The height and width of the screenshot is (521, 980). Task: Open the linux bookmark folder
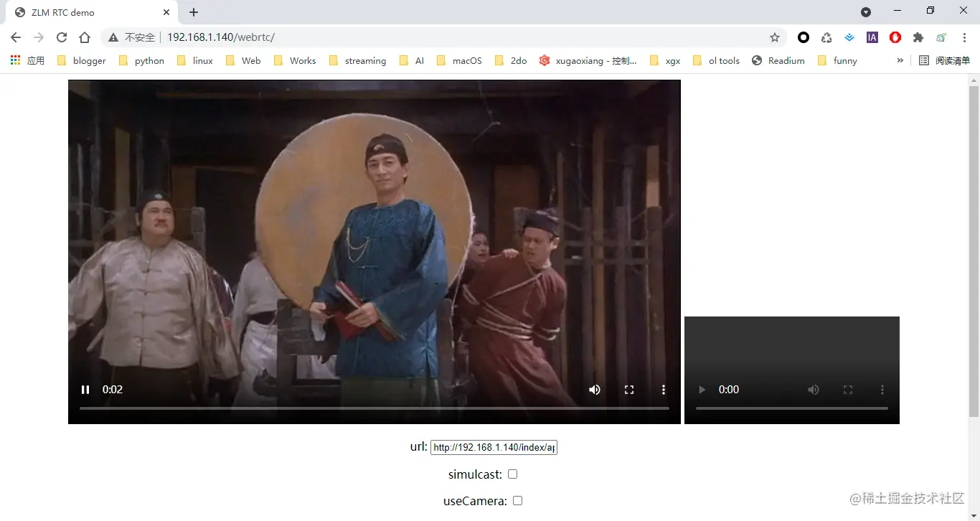point(194,61)
